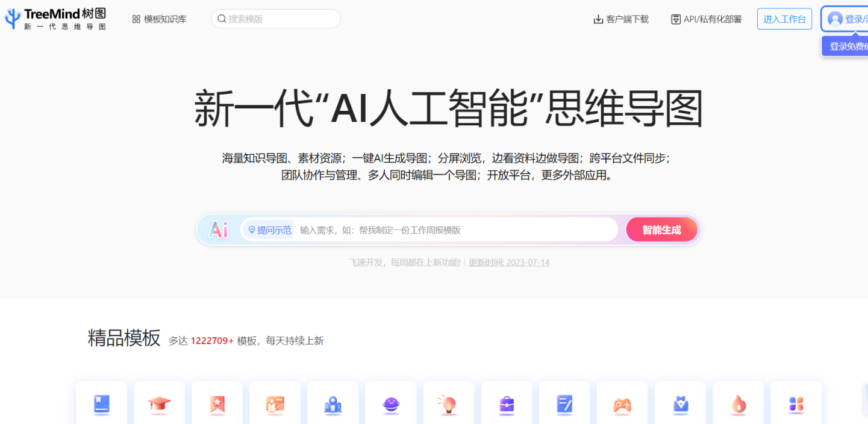Image resolution: width=868 pixels, height=424 pixels.
Task: Select the picture poster template category icon
Action: pyautogui.click(x=275, y=405)
